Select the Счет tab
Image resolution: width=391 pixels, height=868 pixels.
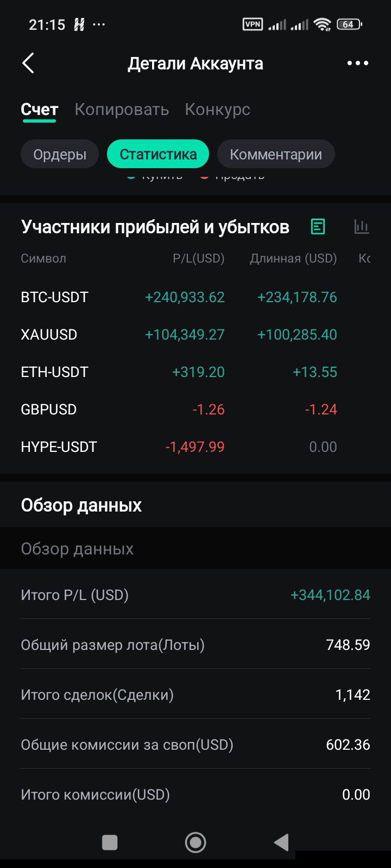point(40,110)
